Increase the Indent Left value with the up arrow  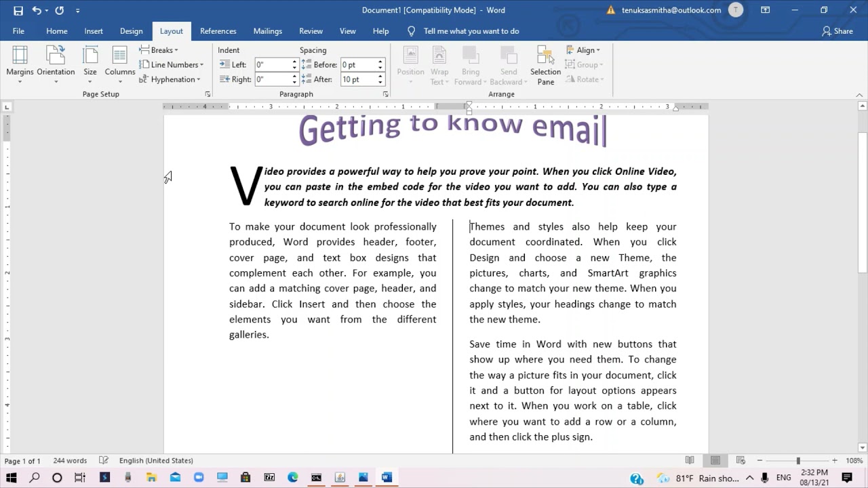[x=295, y=62]
